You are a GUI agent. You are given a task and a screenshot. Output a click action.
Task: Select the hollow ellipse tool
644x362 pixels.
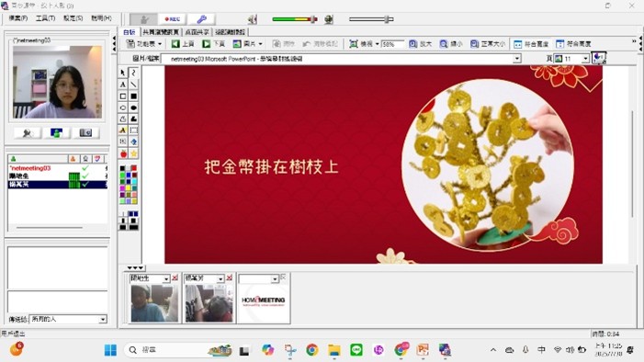point(123,107)
